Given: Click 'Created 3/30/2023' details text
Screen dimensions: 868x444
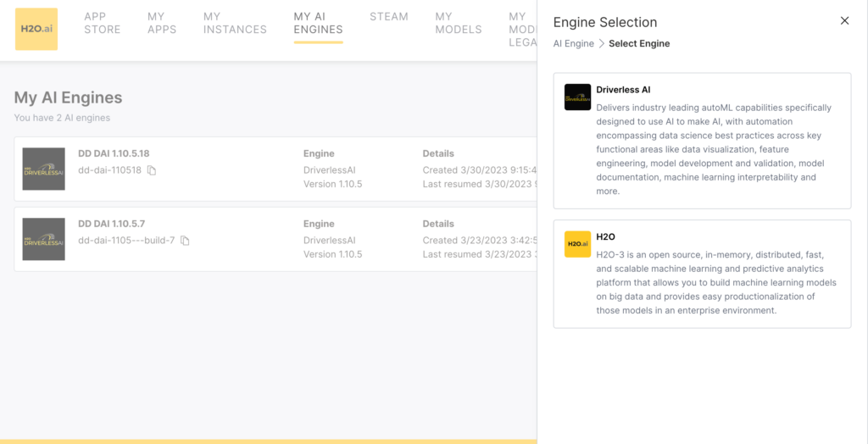Looking at the screenshot, I should (x=480, y=170).
